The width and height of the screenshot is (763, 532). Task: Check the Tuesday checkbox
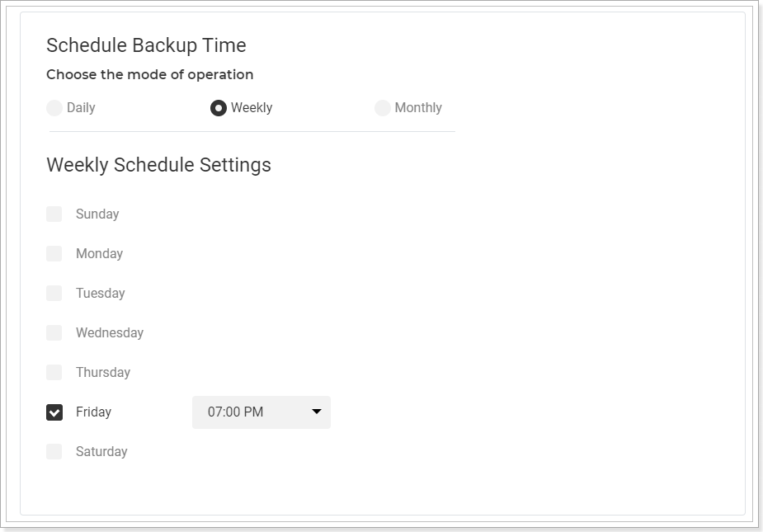tap(54, 293)
